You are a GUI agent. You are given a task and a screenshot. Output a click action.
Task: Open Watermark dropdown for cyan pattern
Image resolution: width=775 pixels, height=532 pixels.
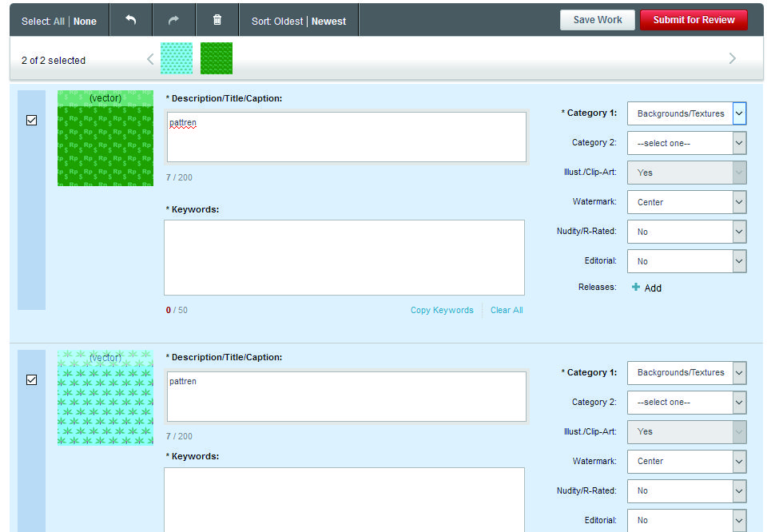687,462
